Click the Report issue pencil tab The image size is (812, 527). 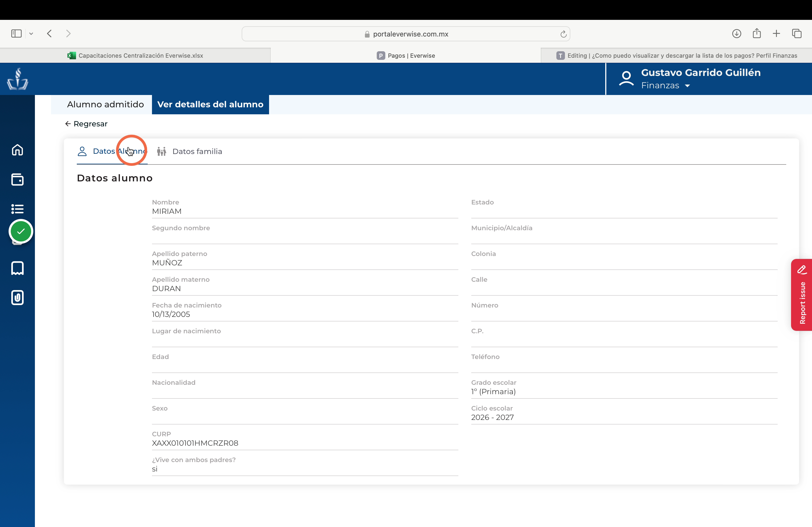802,295
